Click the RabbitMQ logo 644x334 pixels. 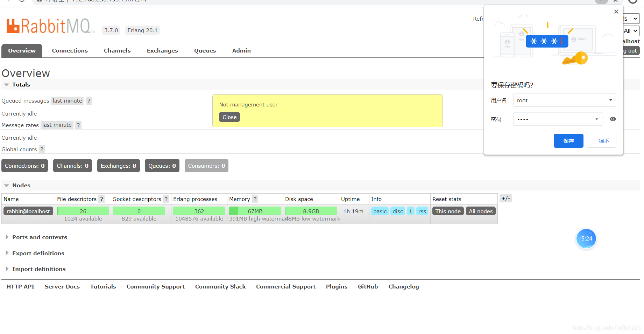pos(50,26)
